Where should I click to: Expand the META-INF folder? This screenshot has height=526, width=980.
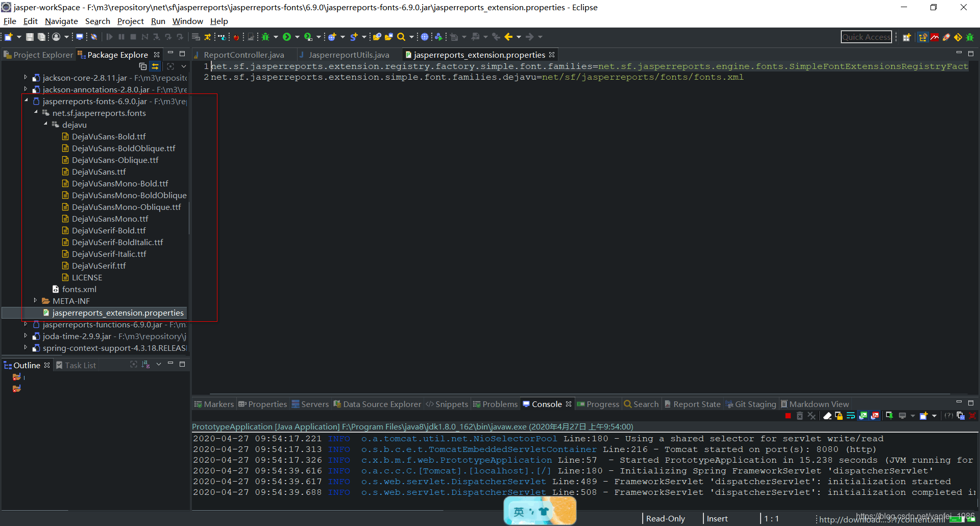point(35,300)
